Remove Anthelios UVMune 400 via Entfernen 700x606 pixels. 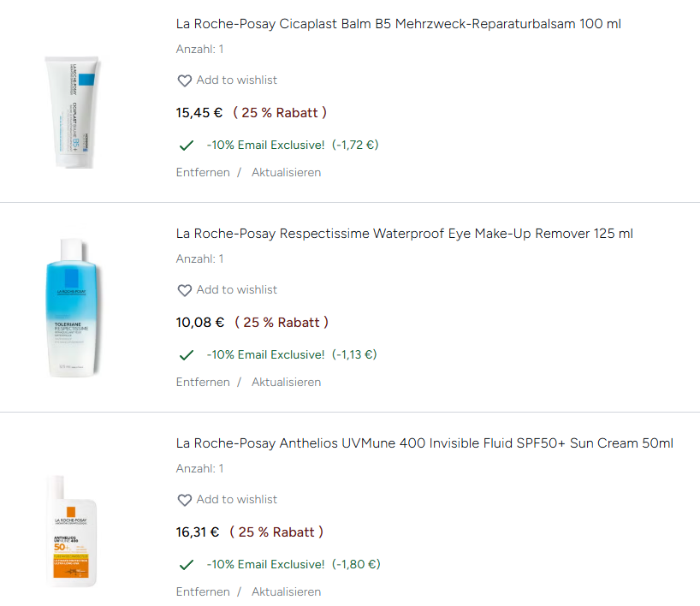pos(203,591)
